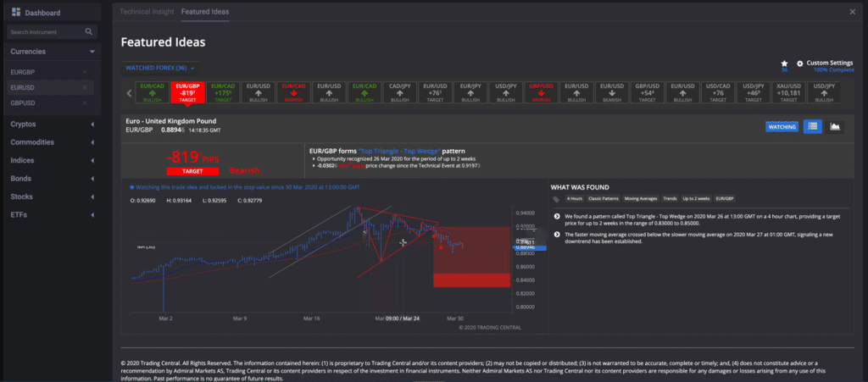This screenshot has width=868, height=382.
Task: Open the WATCHED FOREX (36) dropdown
Action: pyautogui.click(x=160, y=68)
